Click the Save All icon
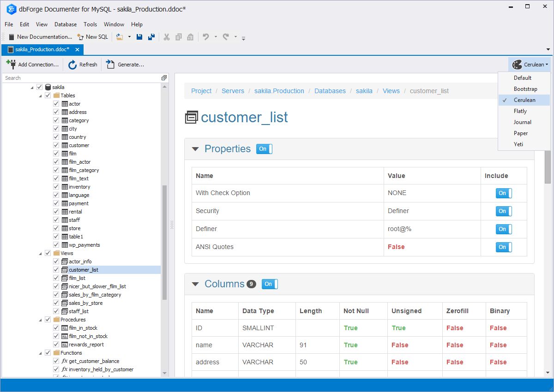Viewport: 554px width, 392px height. (x=152, y=37)
